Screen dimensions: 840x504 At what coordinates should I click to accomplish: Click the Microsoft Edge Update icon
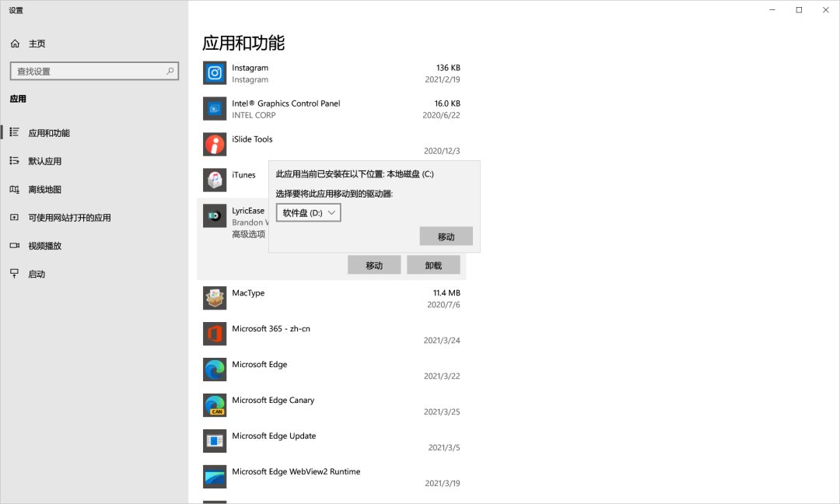[215, 441]
